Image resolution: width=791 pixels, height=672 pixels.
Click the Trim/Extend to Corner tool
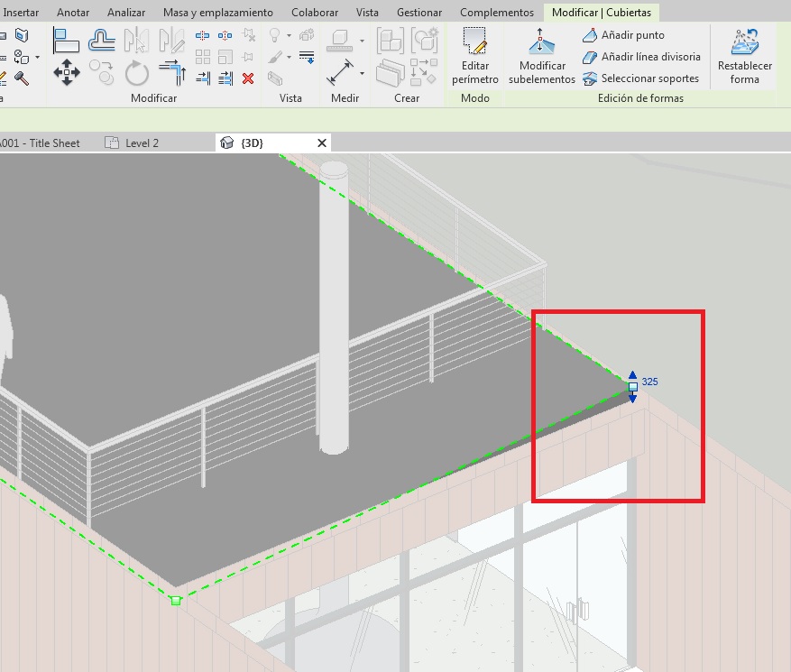click(171, 72)
